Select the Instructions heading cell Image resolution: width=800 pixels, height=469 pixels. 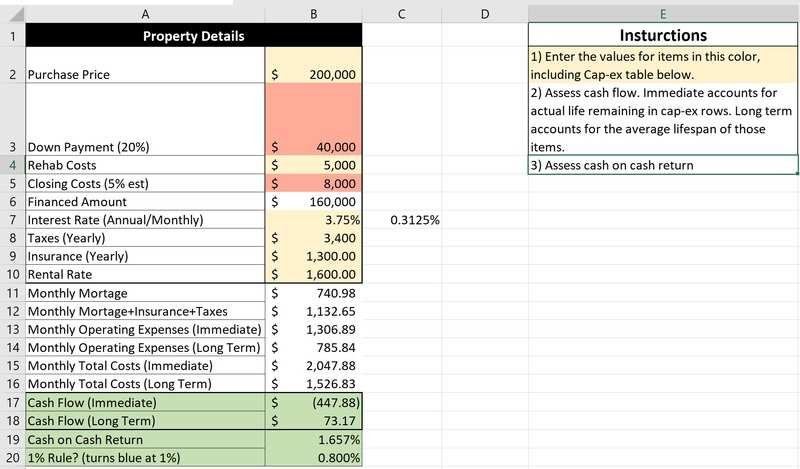click(x=663, y=36)
